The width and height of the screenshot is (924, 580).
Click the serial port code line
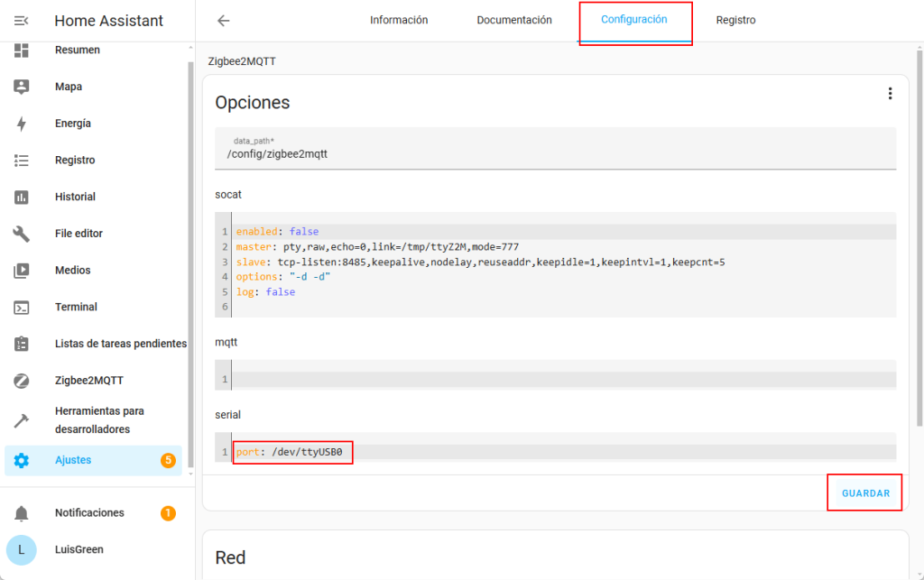pyautogui.click(x=292, y=451)
